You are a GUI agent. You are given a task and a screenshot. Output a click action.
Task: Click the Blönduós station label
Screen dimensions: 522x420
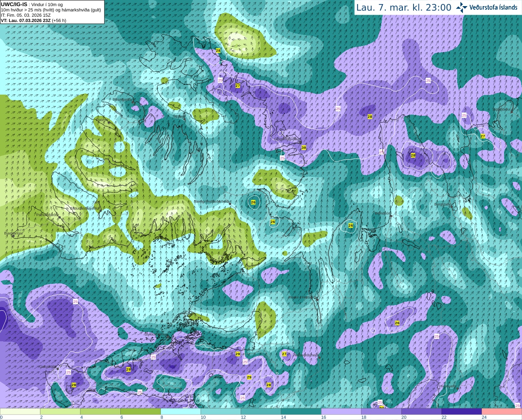pyautogui.click(x=383, y=213)
